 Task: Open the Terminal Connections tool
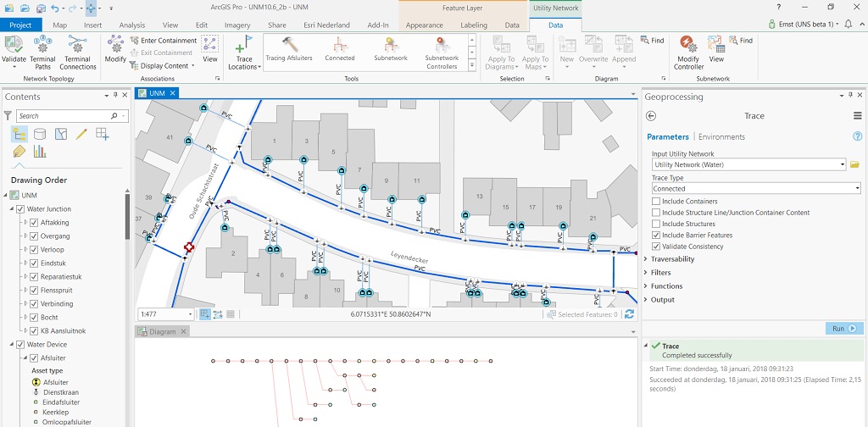coord(77,53)
